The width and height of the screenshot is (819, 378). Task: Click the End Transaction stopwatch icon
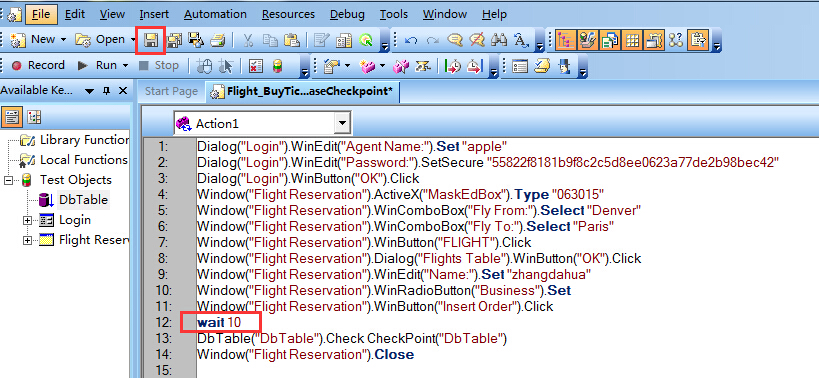[474, 66]
